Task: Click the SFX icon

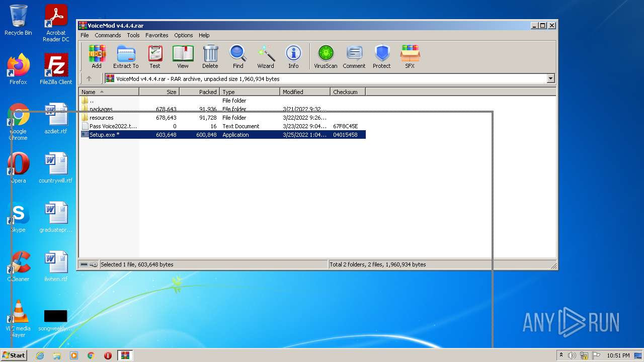Action: (410, 56)
